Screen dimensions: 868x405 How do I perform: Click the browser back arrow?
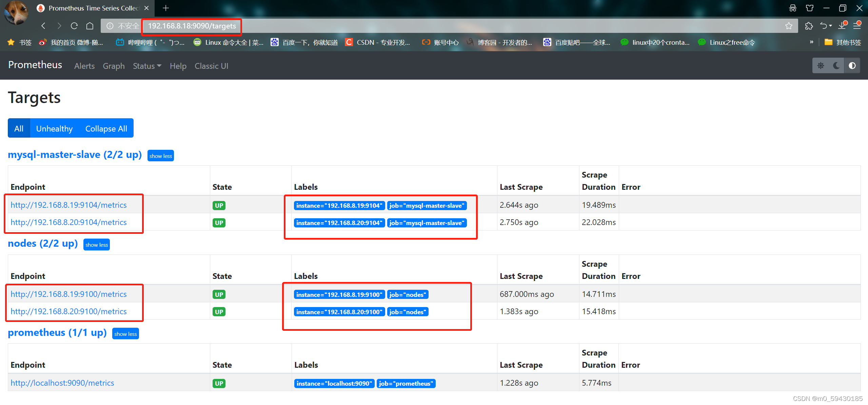[43, 26]
